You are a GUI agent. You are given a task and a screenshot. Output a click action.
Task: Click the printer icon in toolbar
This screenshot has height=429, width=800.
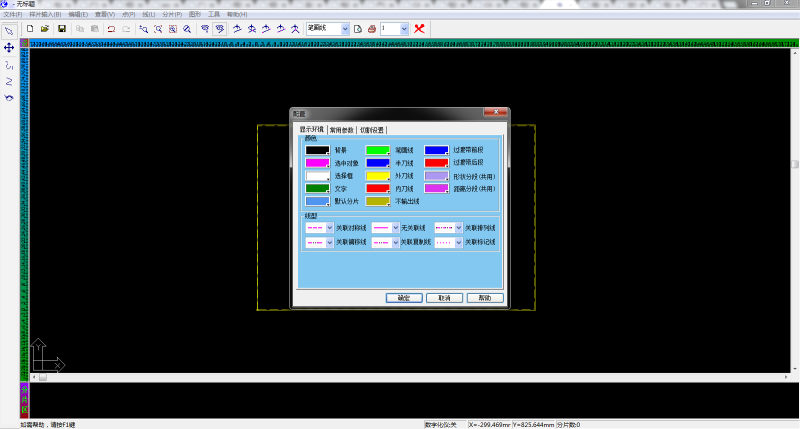pos(371,29)
